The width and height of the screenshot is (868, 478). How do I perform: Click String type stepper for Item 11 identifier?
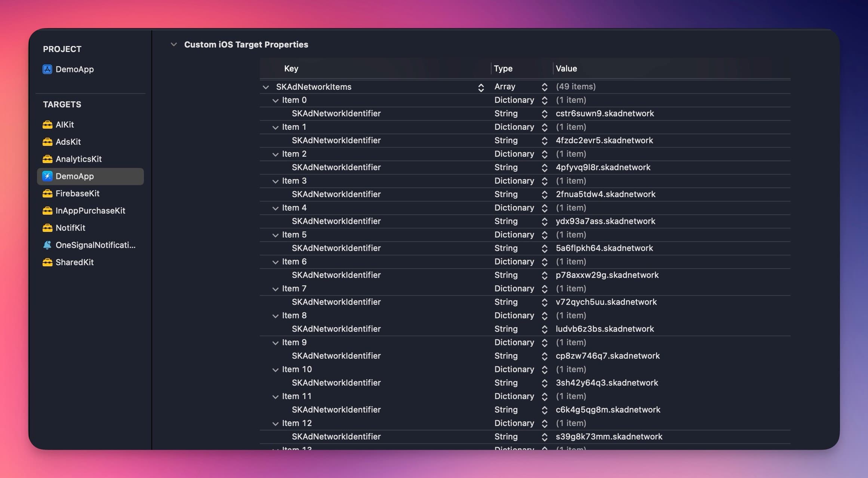544,409
